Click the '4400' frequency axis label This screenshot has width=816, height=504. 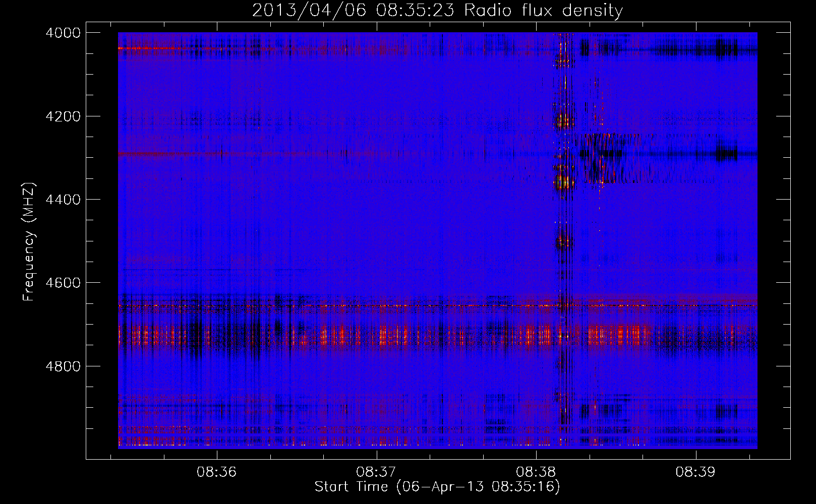[63, 200]
